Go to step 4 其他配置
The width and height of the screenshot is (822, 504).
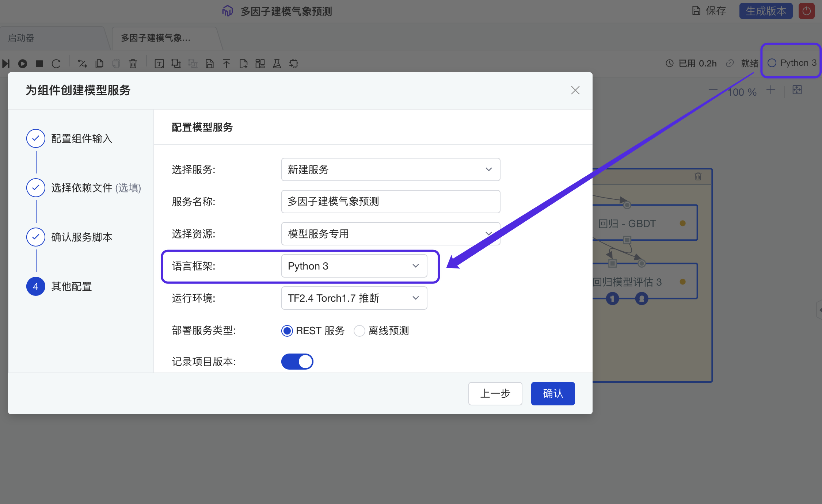(x=59, y=286)
